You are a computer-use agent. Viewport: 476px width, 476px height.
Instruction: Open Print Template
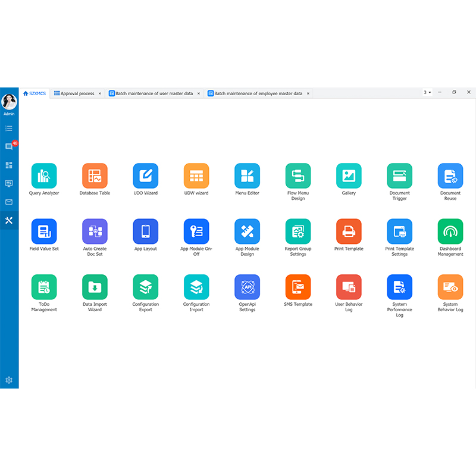[x=349, y=231]
